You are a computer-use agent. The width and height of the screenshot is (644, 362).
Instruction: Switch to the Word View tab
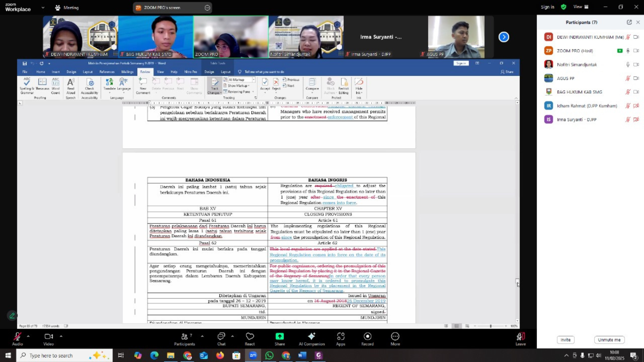pos(160,72)
